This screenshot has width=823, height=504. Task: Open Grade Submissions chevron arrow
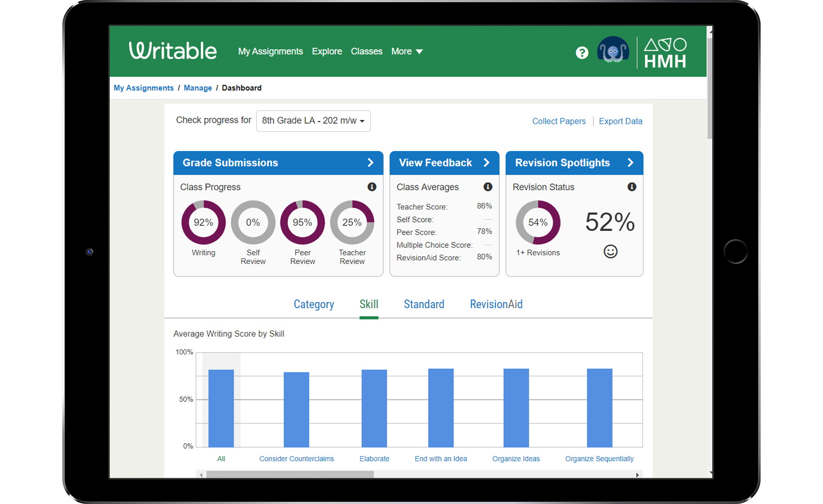(371, 163)
